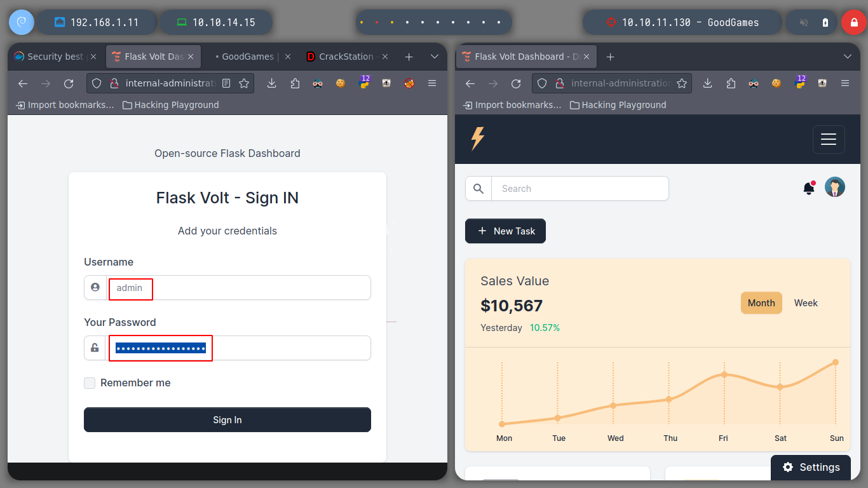
Task: Click Sun data point on sales chart
Action: (x=836, y=362)
